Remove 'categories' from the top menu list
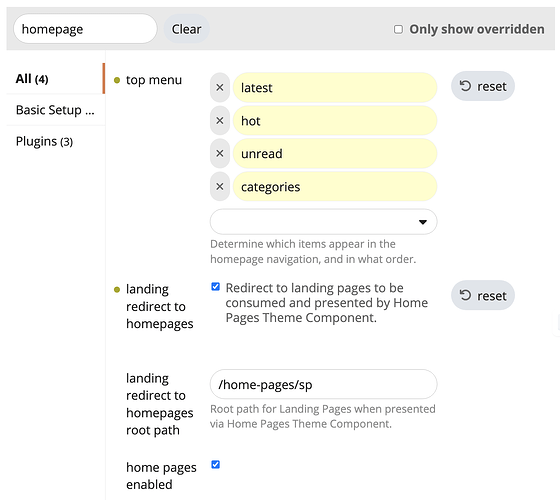Viewport: 560px width, 500px height. tap(220, 186)
